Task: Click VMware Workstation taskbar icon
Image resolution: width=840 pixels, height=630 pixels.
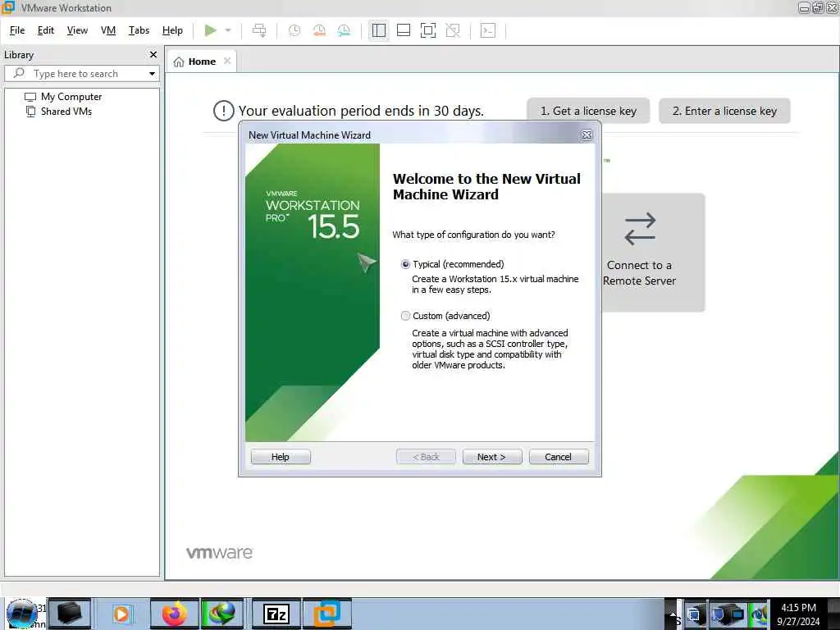Action: tap(327, 614)
